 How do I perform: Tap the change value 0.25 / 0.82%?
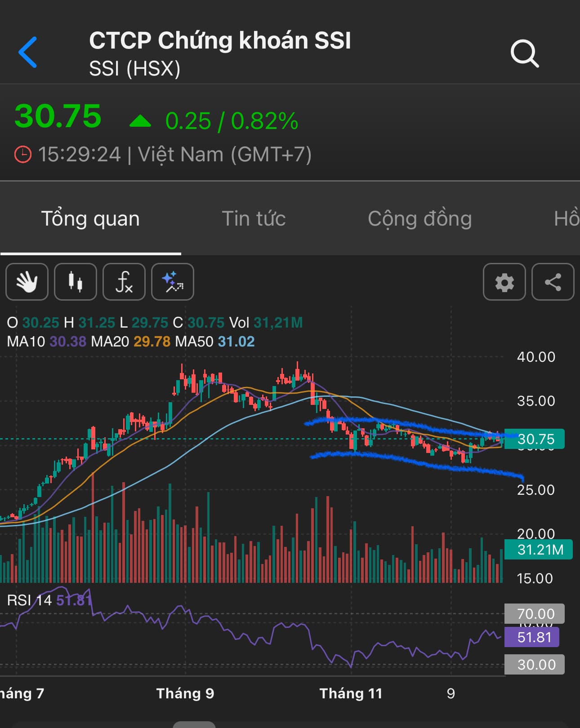[232, 121]
